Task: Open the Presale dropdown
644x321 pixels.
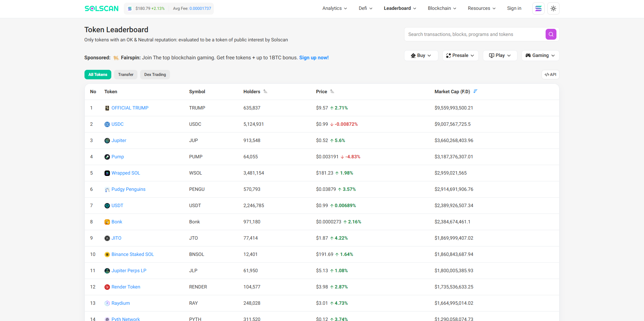Action: click(460, 55)
